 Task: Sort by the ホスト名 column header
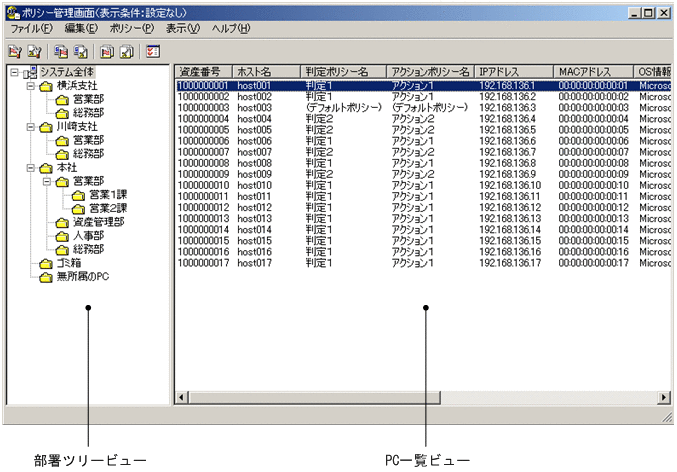pos(266,73)
